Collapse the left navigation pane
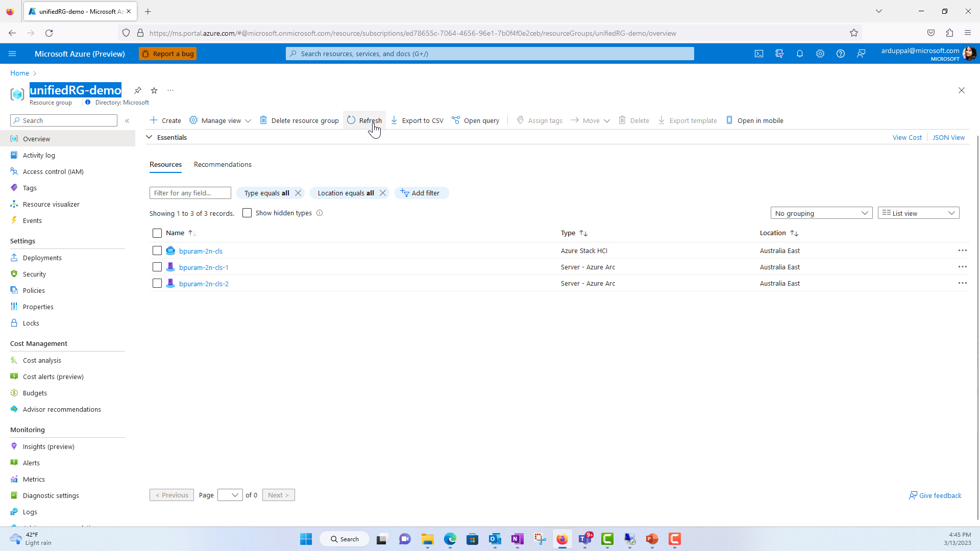 127,121
